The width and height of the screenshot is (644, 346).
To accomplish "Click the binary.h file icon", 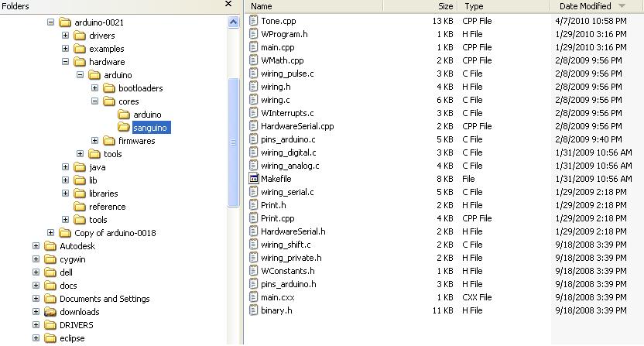I will (x=253, y=310).
